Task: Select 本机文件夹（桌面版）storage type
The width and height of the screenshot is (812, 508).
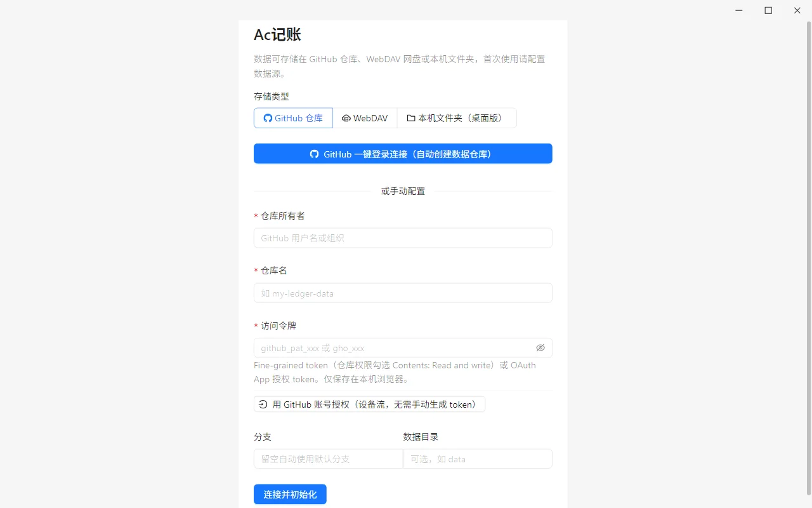Action: pos(457,118)
